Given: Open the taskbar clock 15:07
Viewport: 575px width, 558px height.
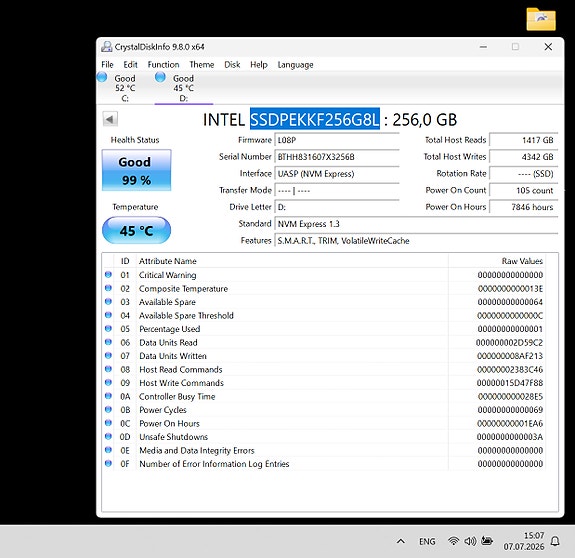Looking at the screenshot, I should tap(524, 541).
